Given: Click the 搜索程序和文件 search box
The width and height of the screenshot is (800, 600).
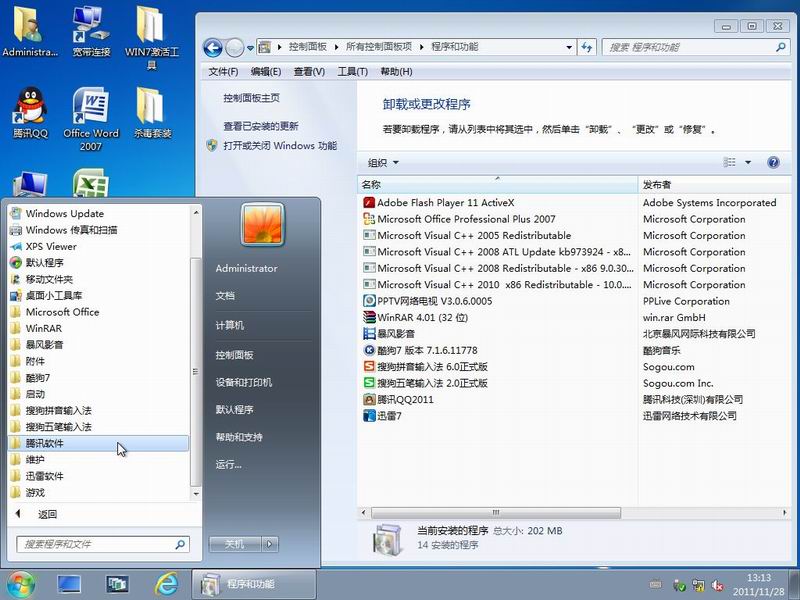Looking at the screenshot, I should 103,544.
